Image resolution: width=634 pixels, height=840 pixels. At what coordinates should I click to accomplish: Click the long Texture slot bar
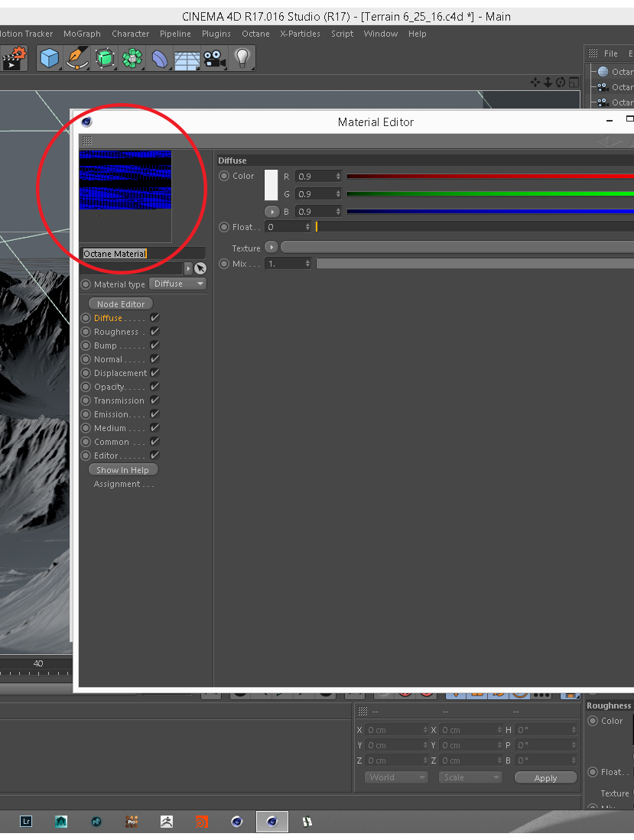coord(457,248)
